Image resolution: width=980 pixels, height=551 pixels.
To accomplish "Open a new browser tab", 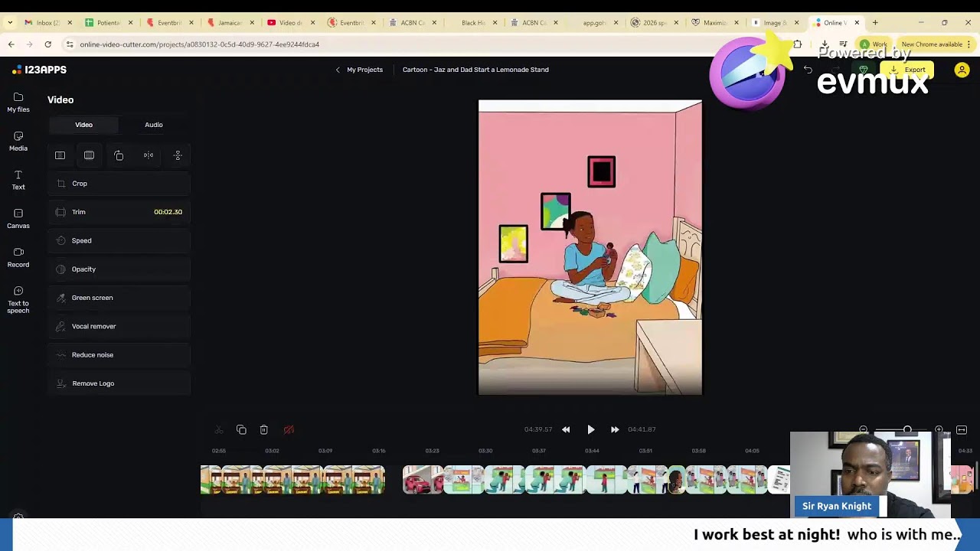I will (x=875, y=23).
